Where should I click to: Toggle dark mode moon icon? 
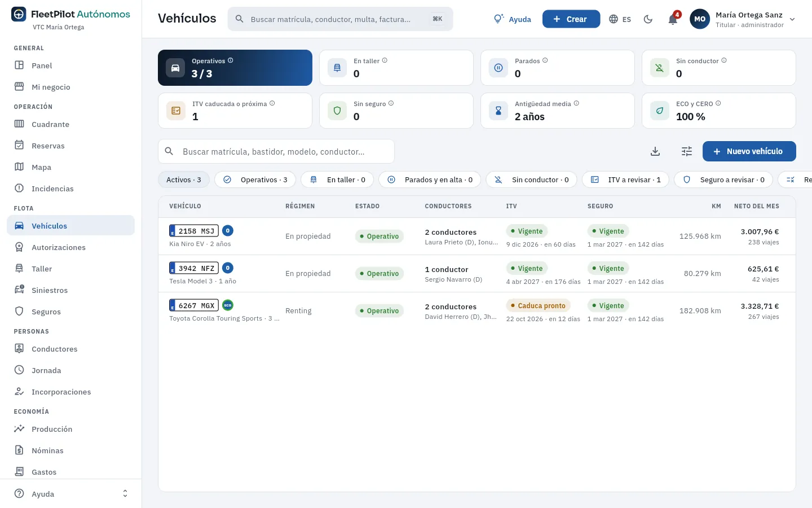[648, 19]
